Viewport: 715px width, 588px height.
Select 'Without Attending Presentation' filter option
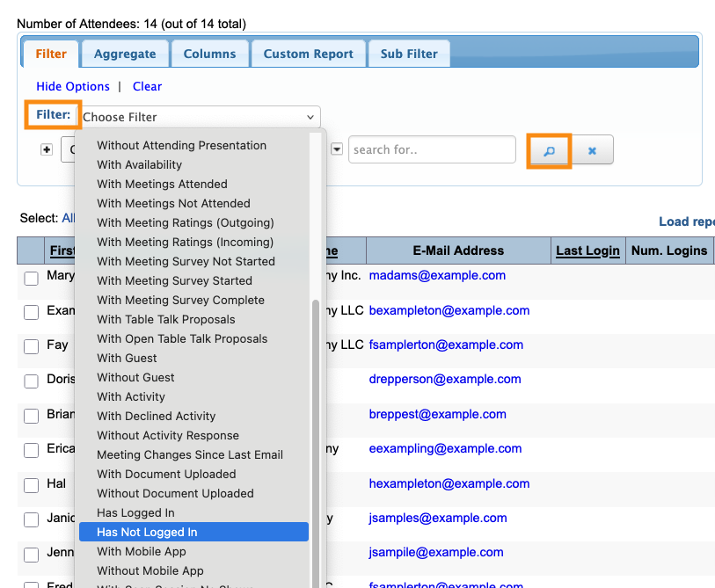click(x=193, y=145)
